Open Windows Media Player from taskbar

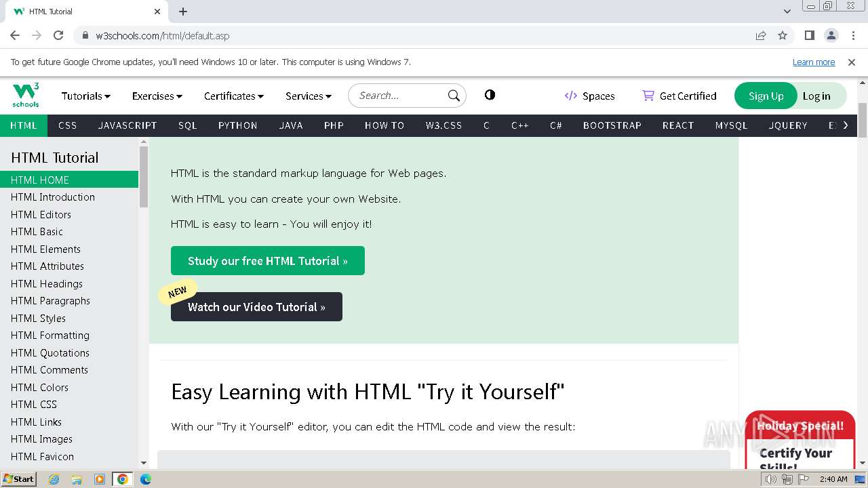coord(100,479)
